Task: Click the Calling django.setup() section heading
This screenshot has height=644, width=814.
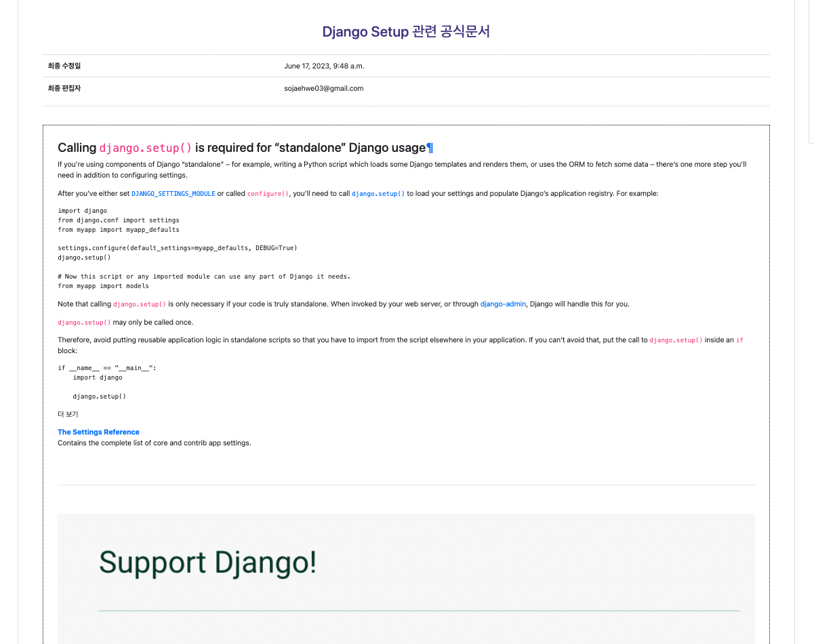Action: 245,148
